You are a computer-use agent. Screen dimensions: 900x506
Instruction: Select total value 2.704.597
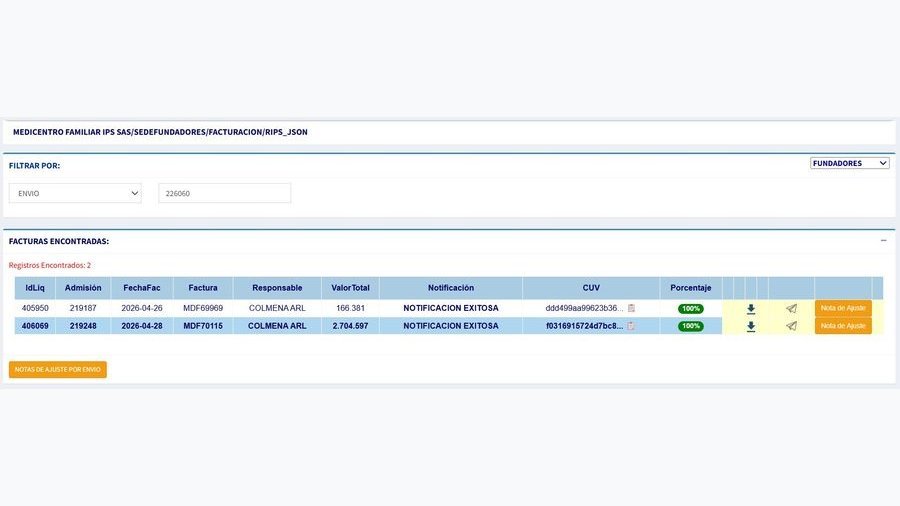click(350, 326)
